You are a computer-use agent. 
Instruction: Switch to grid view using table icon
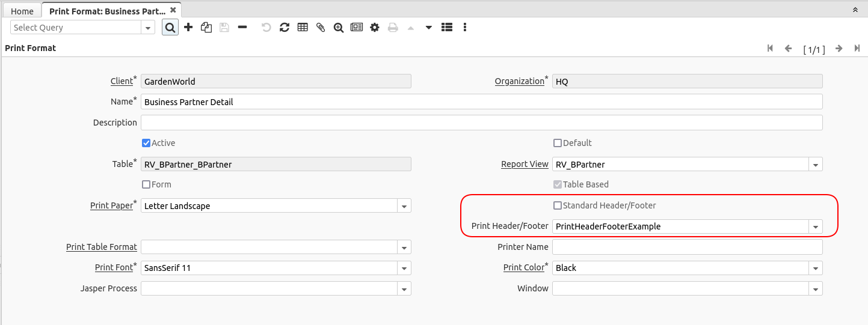(303, 28)
